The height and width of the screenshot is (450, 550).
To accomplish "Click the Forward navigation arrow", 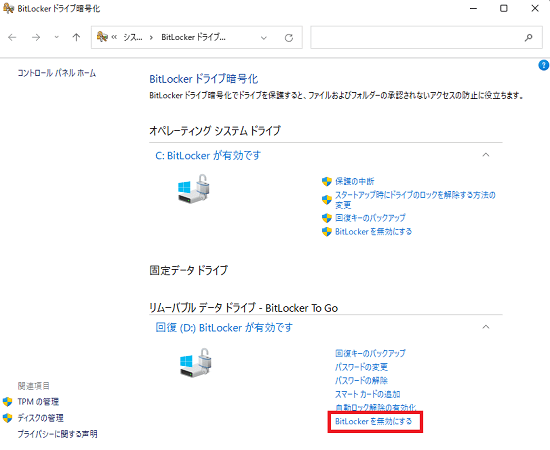I will [36, 38].
